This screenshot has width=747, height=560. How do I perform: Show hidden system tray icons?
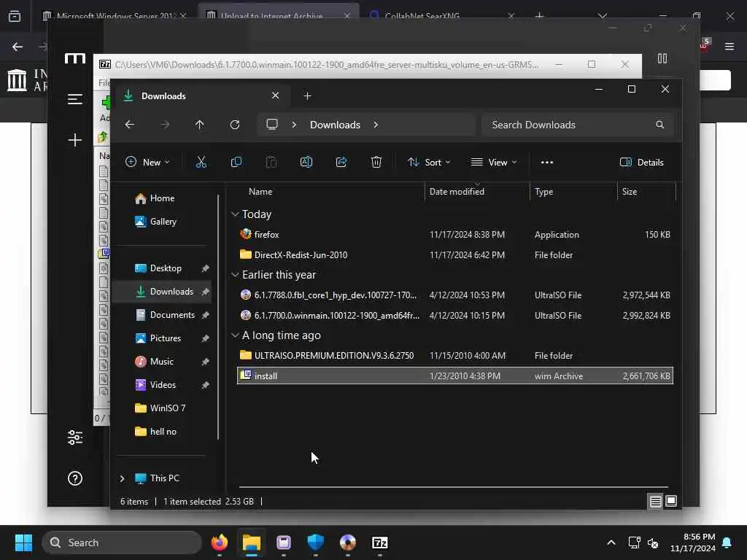(x=611, y=542)
